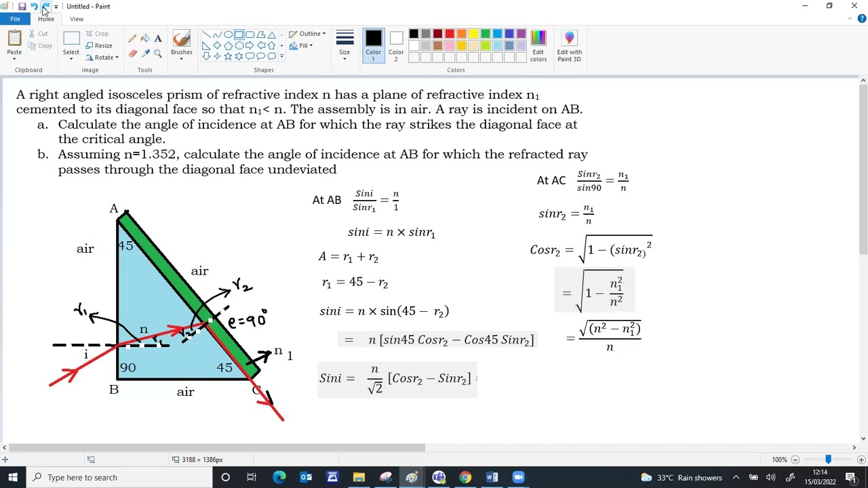Choose the Right triangle shape
The width and height of the screenshot is (868, 488).
tap(206, 45)
